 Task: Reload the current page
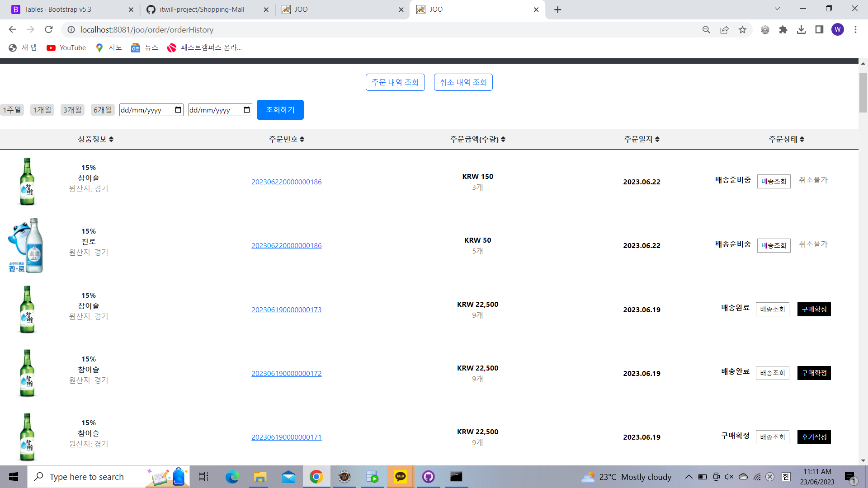tap(49, 30)
